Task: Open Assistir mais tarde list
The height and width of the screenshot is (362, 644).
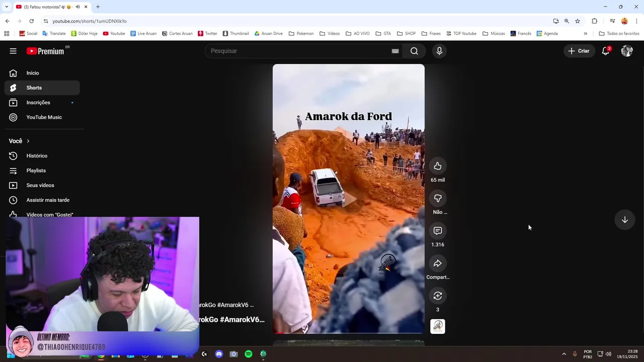Action: [42, 200]
